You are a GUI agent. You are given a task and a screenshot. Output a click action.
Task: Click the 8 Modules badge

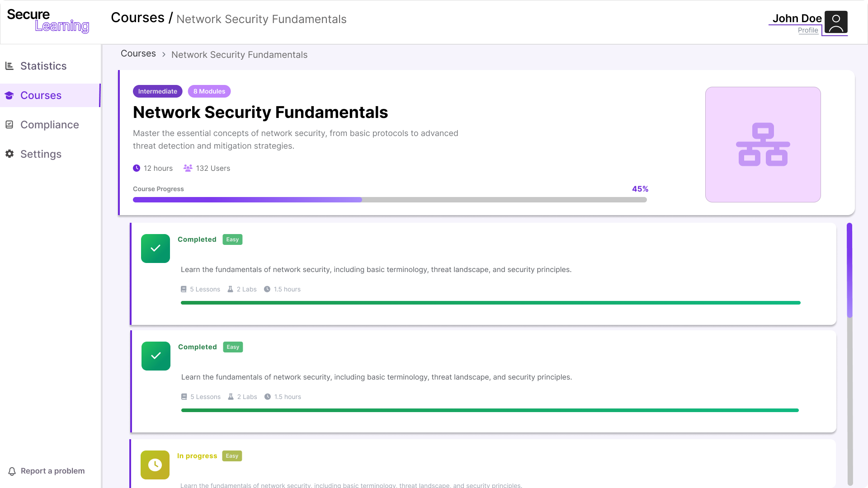coord(209,91)
